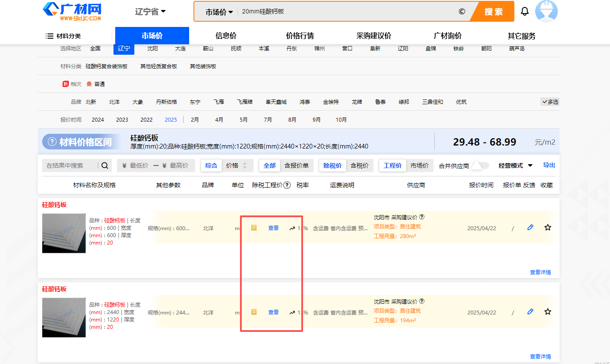Switch to the 信息价 tab
Viewport: 610px width, 364px height.
[x=226, y=36]
